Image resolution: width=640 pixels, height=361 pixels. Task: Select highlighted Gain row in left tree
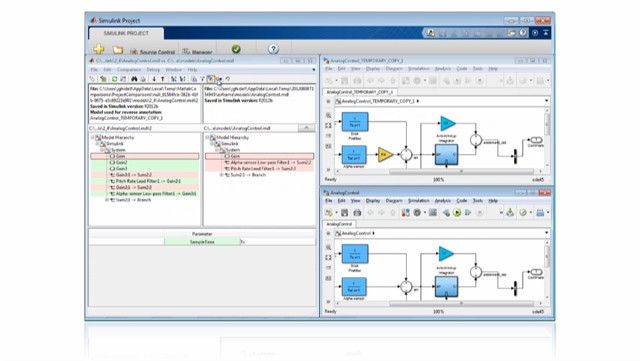(x=145, y=156)
